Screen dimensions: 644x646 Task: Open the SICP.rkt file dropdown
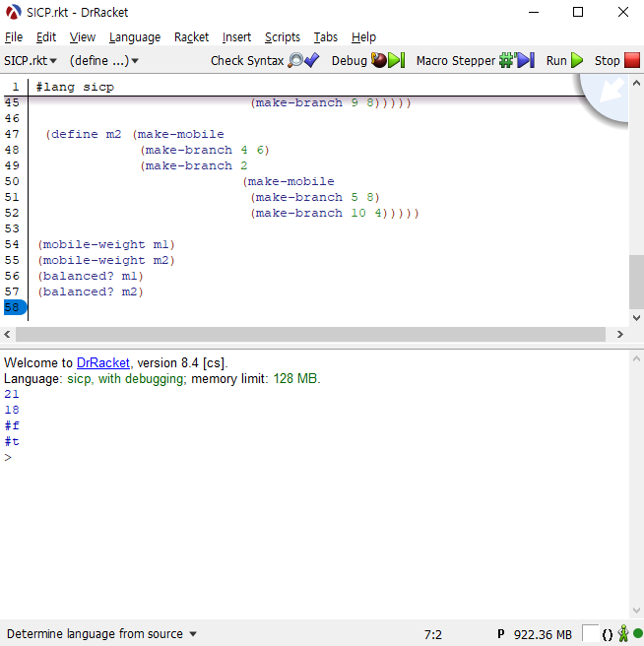(x=31, y=61)
